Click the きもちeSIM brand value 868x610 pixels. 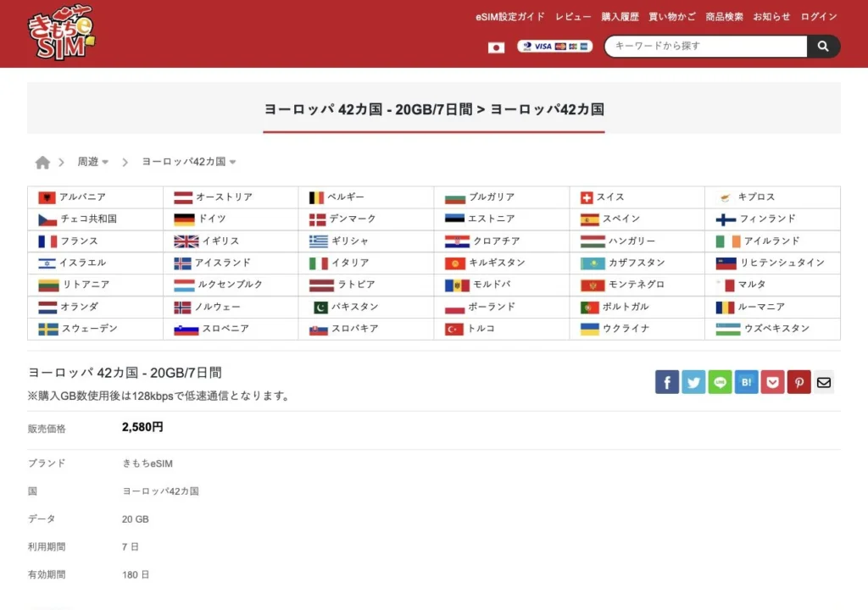[x=147, y=463]
